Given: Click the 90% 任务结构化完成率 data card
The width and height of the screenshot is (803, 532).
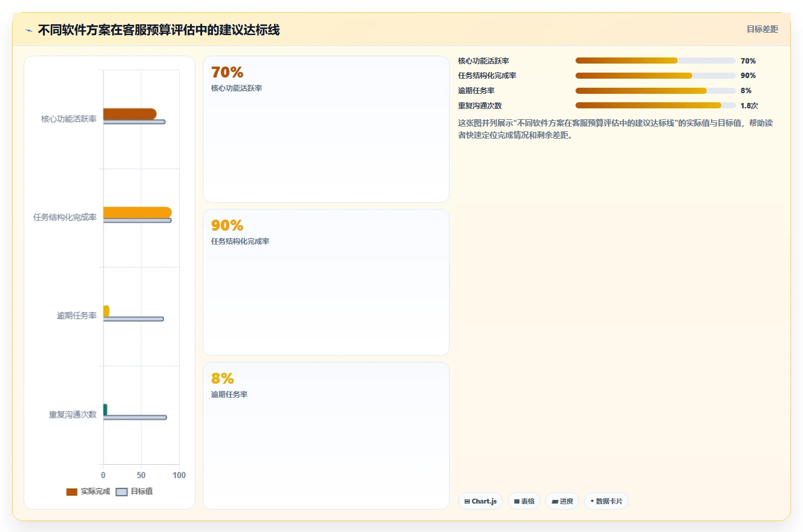Looking at the screenshot, I should [x=326, y=282].
